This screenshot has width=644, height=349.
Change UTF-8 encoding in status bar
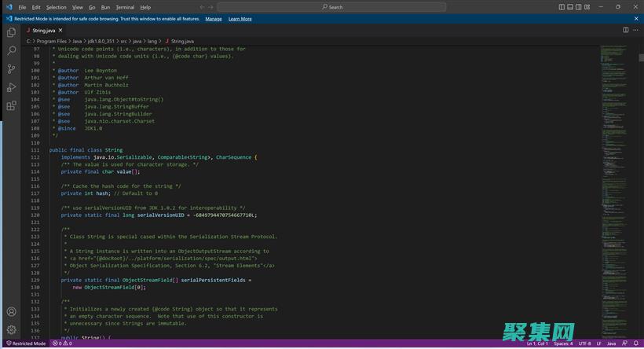click(x=584, y=343)
